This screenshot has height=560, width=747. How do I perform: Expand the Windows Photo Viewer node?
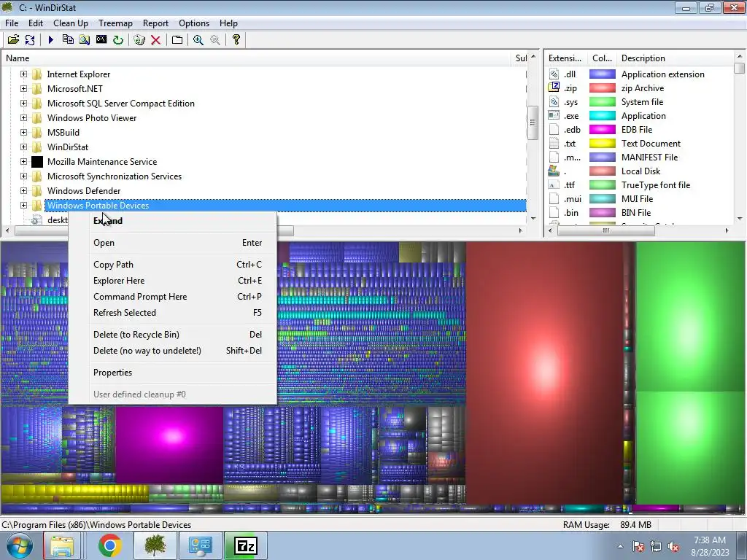tap(23, 118)
